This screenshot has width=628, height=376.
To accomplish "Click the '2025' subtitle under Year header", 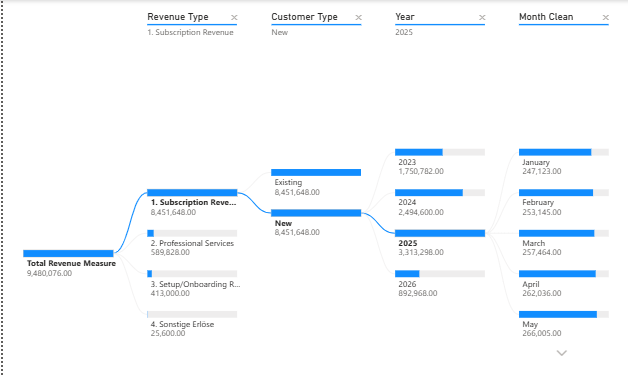I will 404,32.
